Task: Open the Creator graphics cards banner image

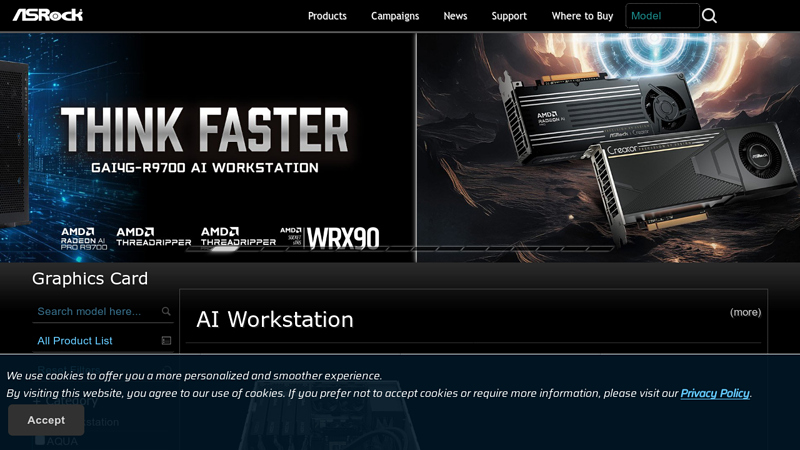Action: click(609, 148)
